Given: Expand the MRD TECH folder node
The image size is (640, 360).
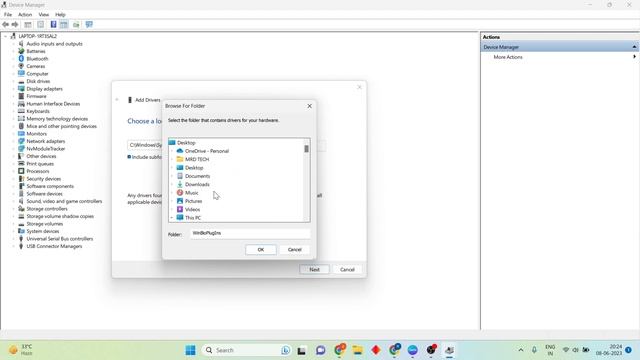Looking at the screenshot, I should tap(172, 159).
